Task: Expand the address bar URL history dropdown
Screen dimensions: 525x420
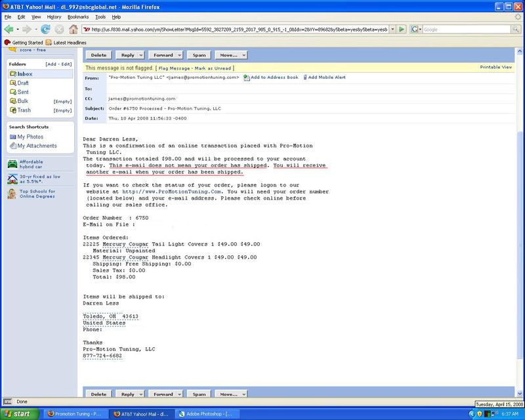Action: tap(392, 30)
